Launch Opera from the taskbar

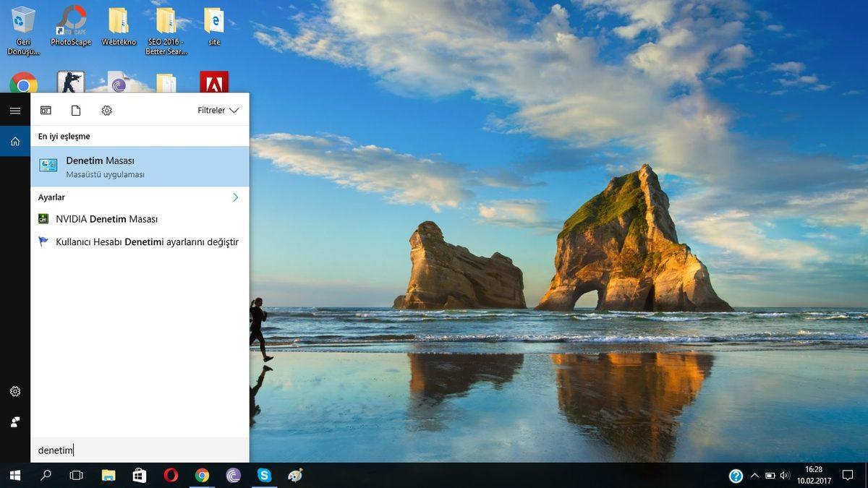(171, 476)
